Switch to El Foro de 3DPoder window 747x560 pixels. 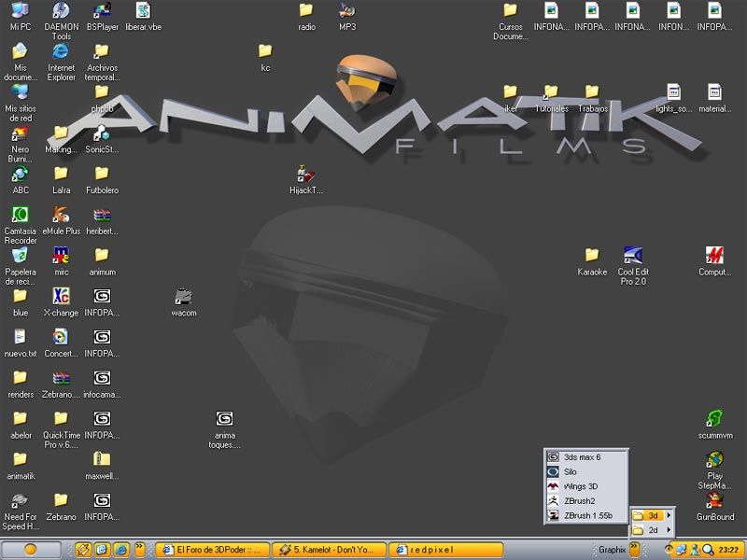(x=213, y=550)
